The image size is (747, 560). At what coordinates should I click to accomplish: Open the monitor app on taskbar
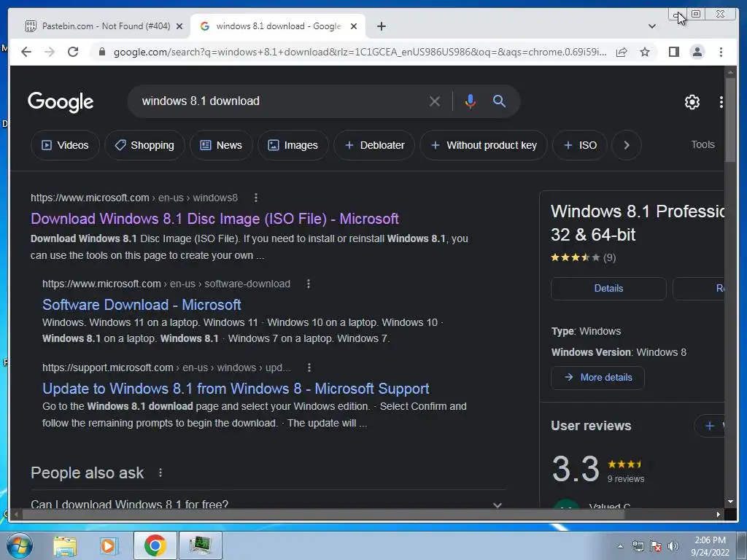tap(201, 545)
